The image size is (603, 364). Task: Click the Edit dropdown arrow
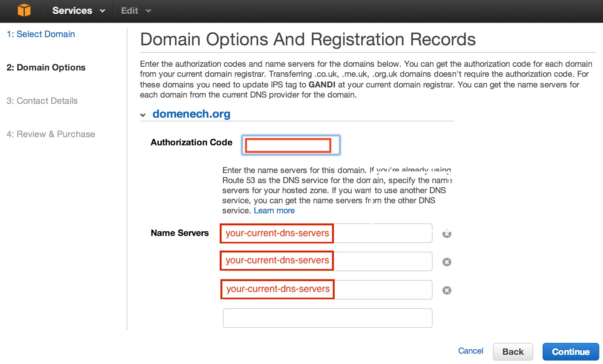pos(148,11)
